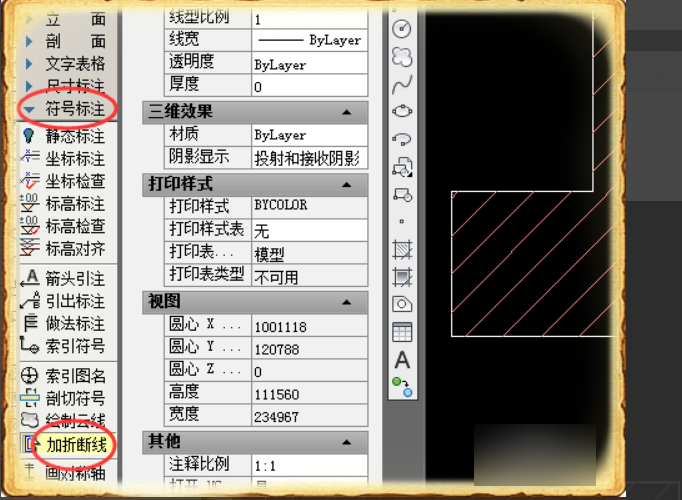Viewport: 682px width, 500px height.
Task: Click the 圆心 X value 1001118
Action: [x=310, y=326]
